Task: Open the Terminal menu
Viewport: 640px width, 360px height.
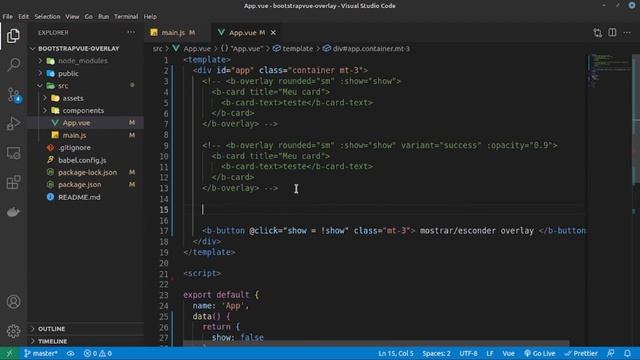Action: [126, 17]
